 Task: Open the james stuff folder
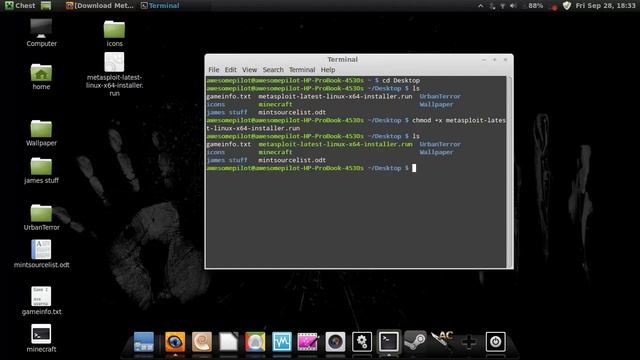(41, 171)
